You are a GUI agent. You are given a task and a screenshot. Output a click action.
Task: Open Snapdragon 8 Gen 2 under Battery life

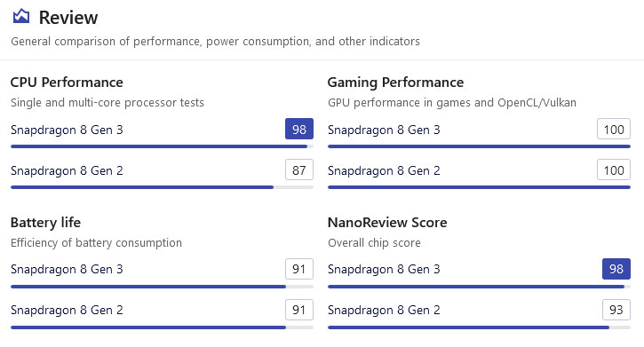pyautogui.click(x=67, y=310)
